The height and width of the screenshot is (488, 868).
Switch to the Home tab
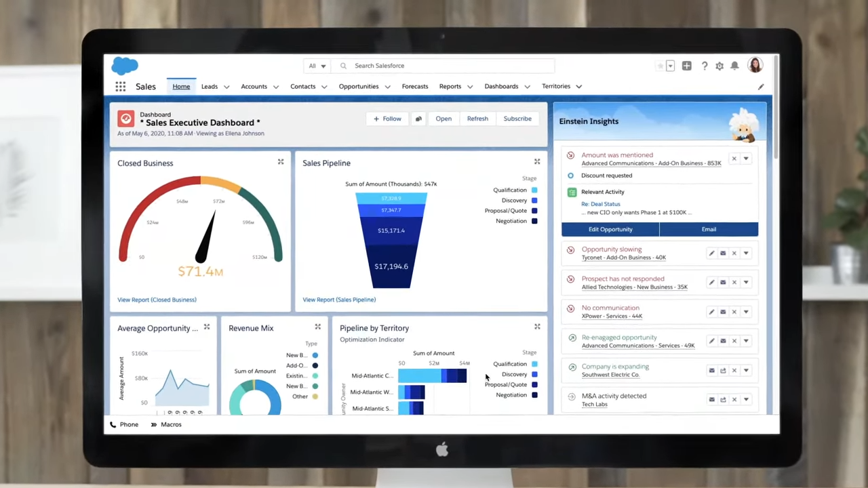[x=181, y=86]
